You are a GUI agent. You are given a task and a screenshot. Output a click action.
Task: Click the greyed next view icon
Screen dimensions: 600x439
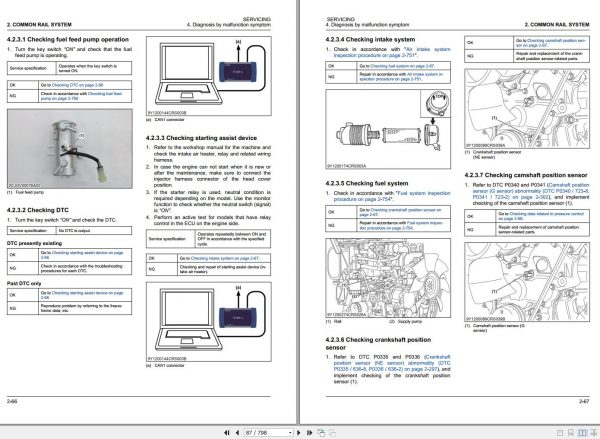(x=332, y=433)
